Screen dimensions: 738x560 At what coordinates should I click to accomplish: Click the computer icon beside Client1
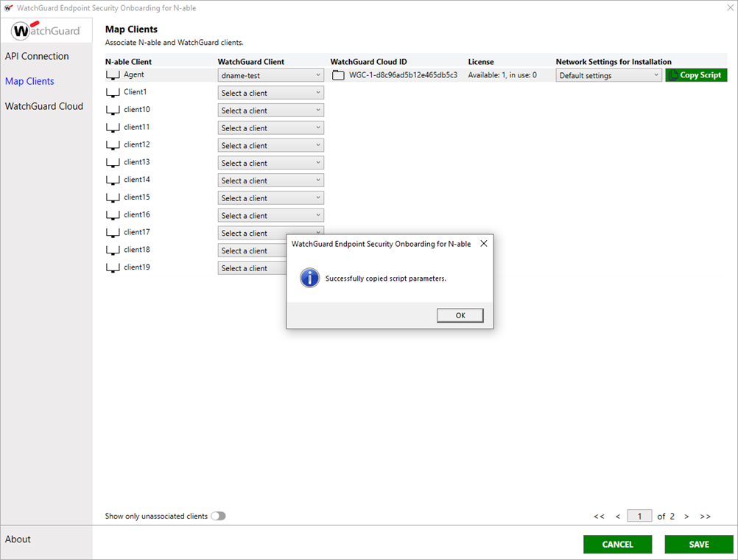pyautogui.click(x=111, y=92)
